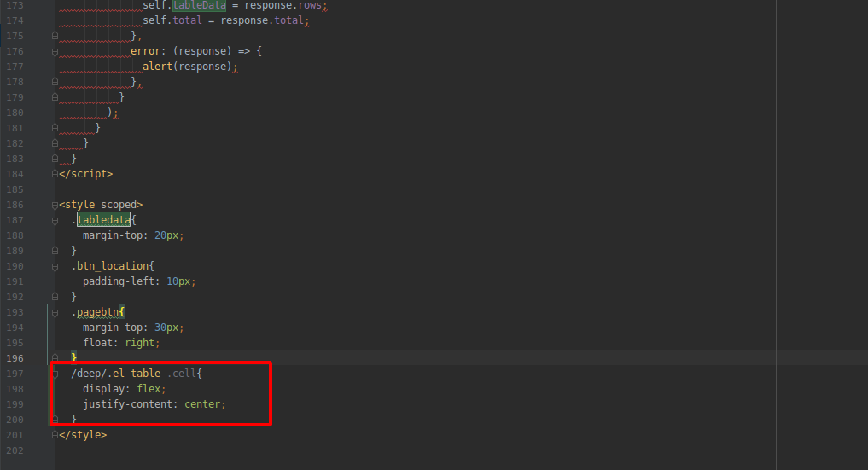The height and width of the screenshot is (470, 868).
Task: Click the fold end marker on line 189
Action: [55, 251]
